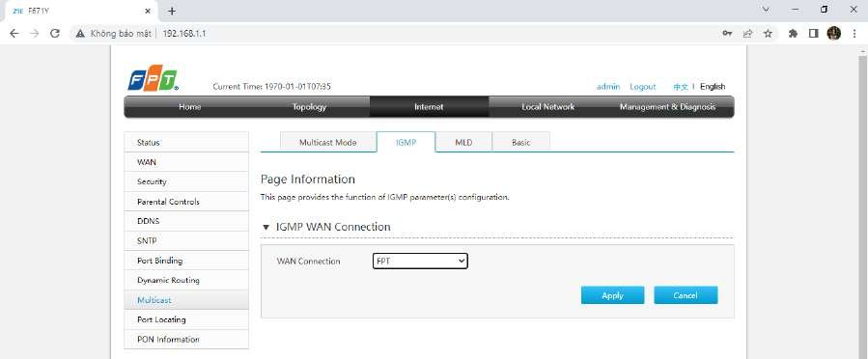This screenshot has height=359, width=868.
Task: Log out via the Logout link
Action: point(643,87)
